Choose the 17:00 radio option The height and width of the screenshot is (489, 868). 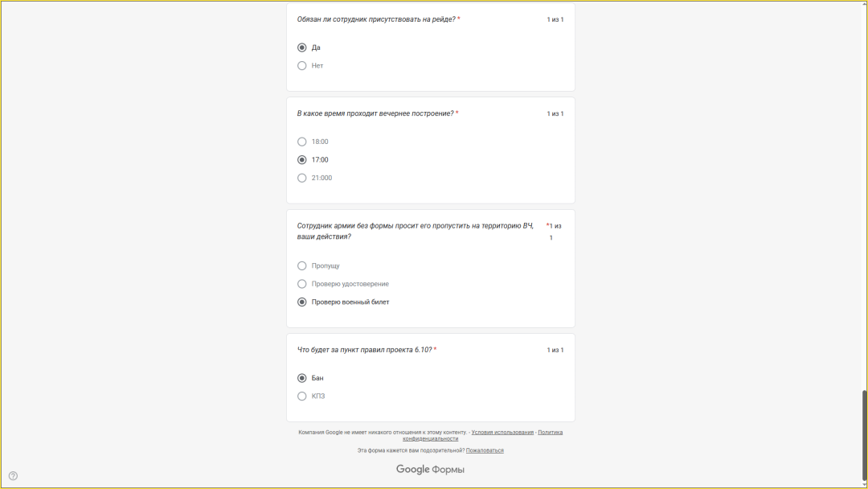[x=302, y=160]
